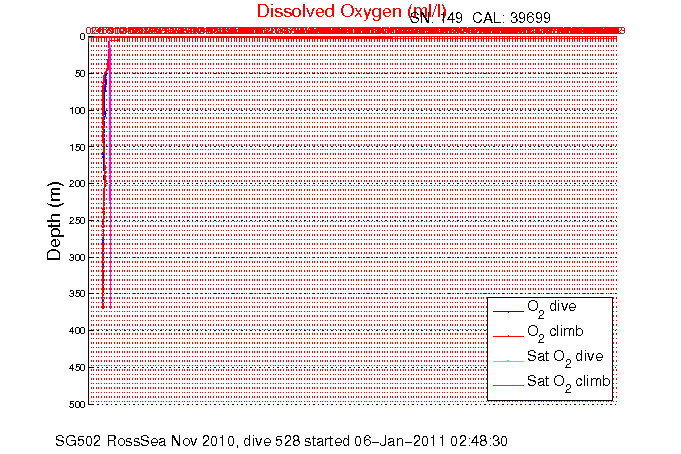Viewport: 681px width, 454px height.
Task: Click the 'O2 dive' legend entry
Action: [x=552, y=308]
